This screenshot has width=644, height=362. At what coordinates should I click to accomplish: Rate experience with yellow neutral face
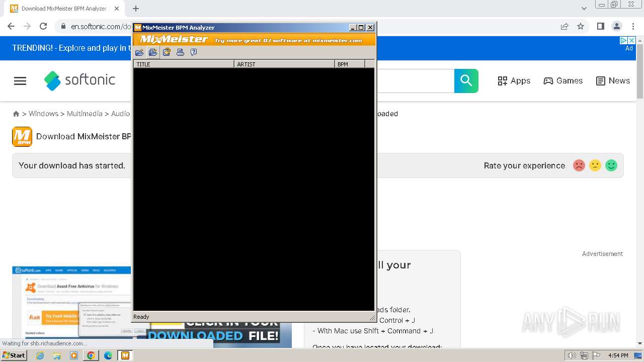coord(595,165)
